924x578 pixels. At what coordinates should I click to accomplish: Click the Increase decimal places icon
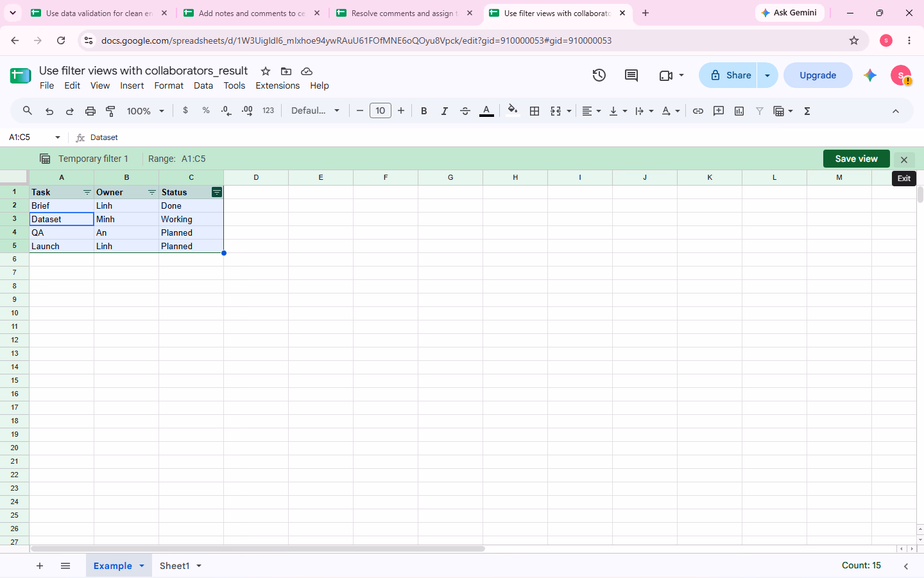tap(247, 110)
